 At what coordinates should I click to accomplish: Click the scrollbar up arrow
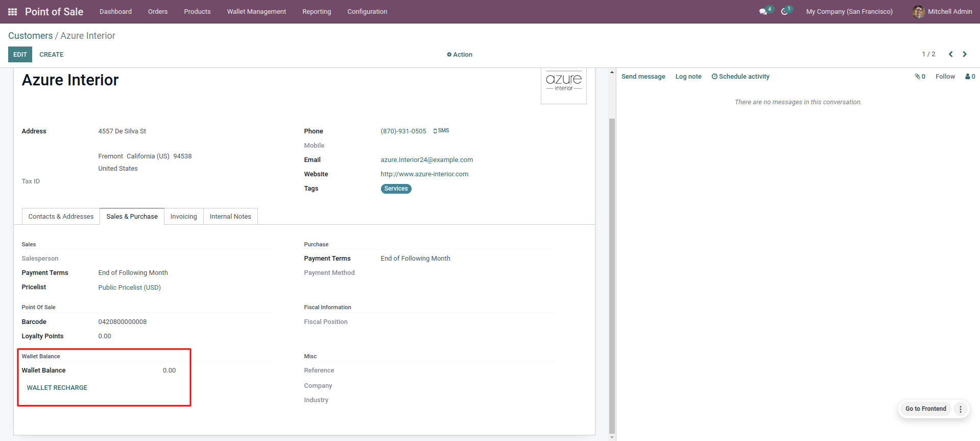[612, 72]
